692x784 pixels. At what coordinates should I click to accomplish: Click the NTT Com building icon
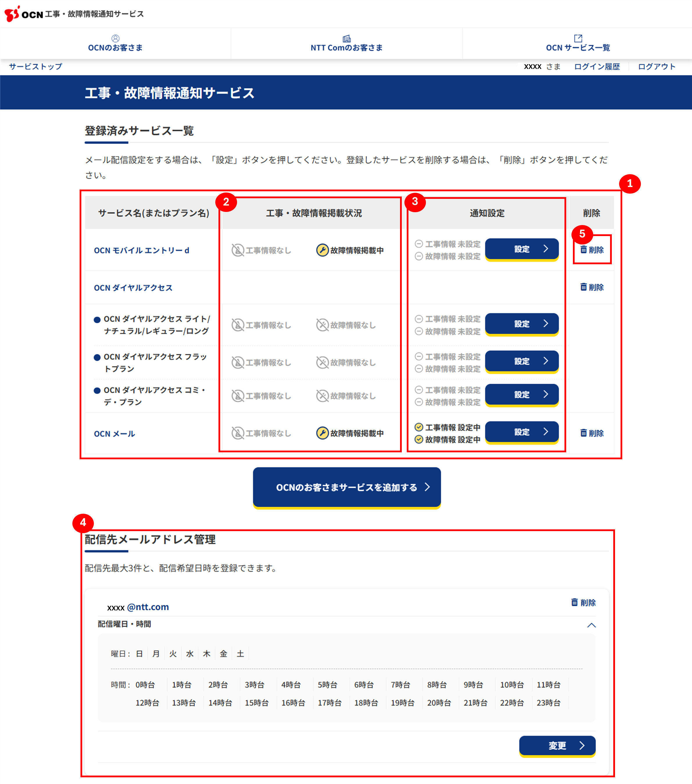(347, 38)
